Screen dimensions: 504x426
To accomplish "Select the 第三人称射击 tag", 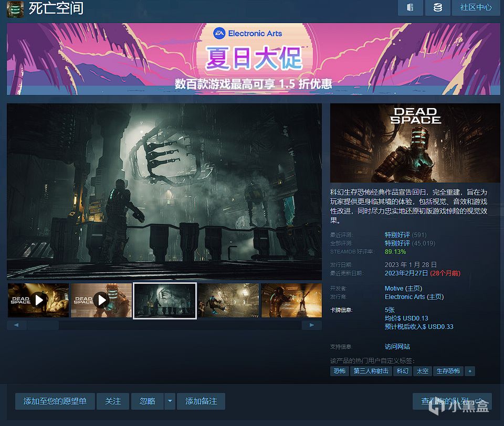I will point(371,371).
